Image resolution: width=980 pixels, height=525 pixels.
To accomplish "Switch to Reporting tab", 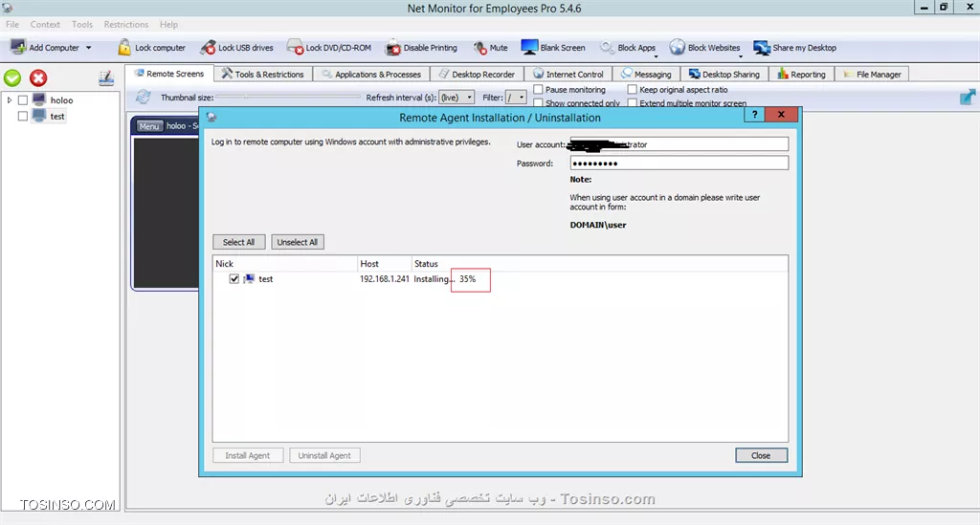I will tap(802, 74).
